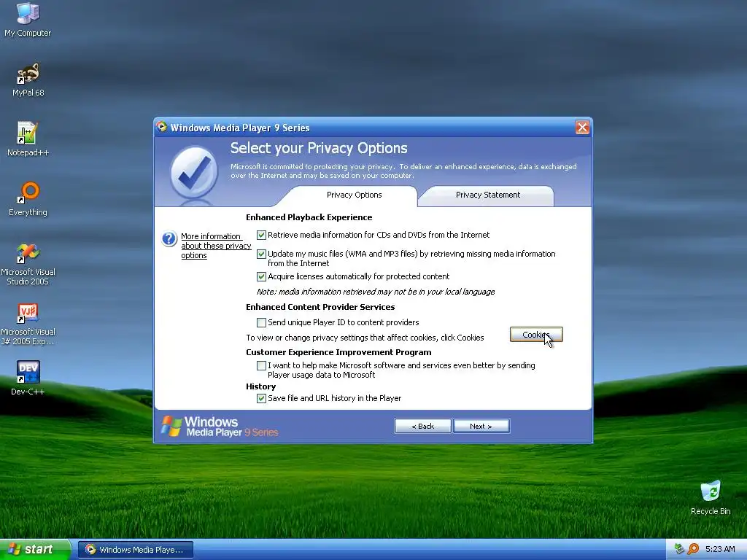Image resolution: width=747 pixels, height=560 pixels.
Task: Click the Enhanced Content Provider Services heading
Action: point(320,307)
